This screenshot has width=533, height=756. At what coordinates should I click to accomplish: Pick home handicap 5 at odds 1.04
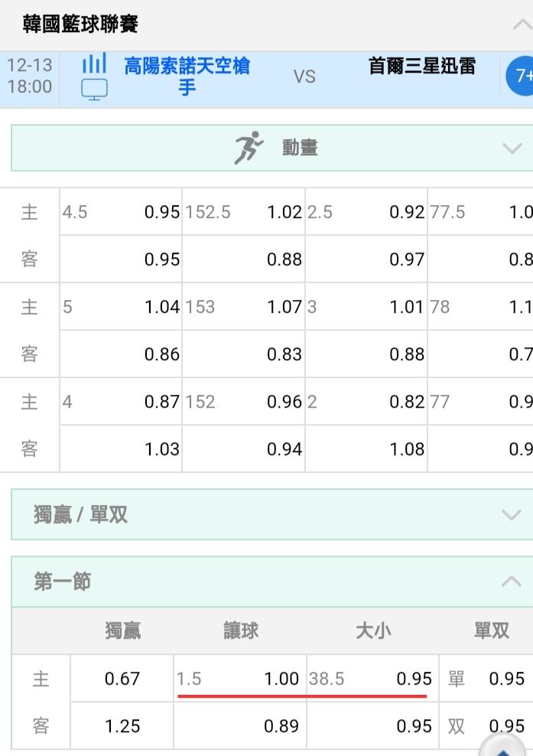(x=121, y=307)
